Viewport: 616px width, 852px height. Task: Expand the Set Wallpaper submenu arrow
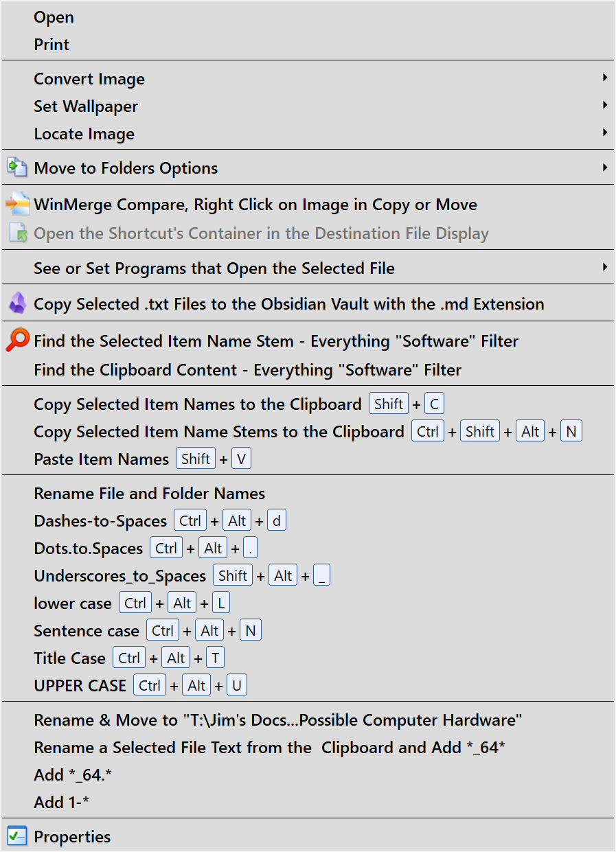point(604,106)
